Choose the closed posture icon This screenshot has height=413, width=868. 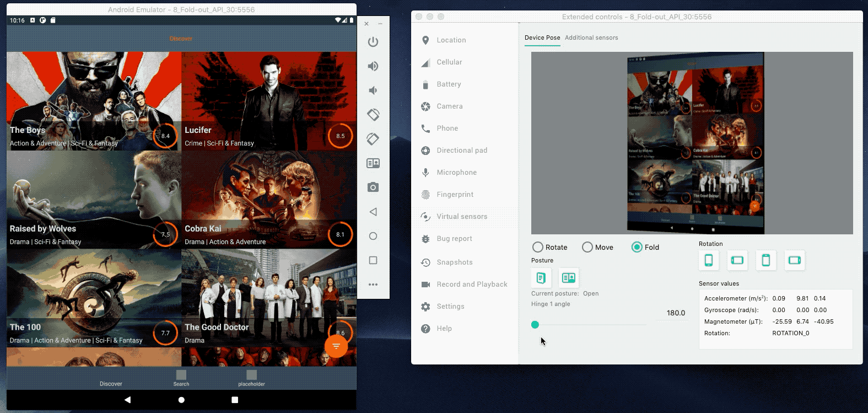(541, 278)
